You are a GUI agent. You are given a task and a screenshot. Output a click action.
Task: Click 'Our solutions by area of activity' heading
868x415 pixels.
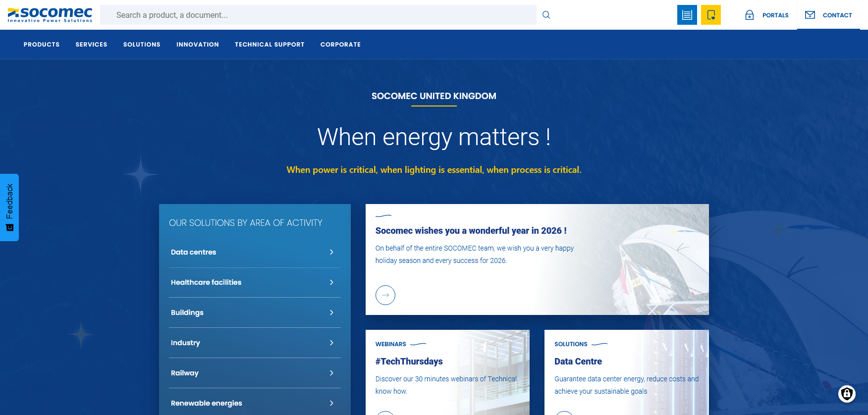[246, 223]
